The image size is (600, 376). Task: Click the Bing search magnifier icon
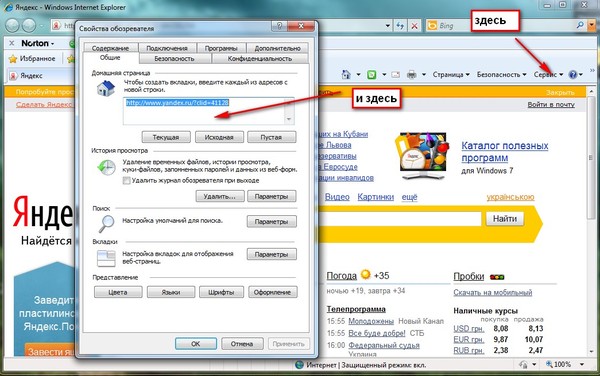point(580,25)
